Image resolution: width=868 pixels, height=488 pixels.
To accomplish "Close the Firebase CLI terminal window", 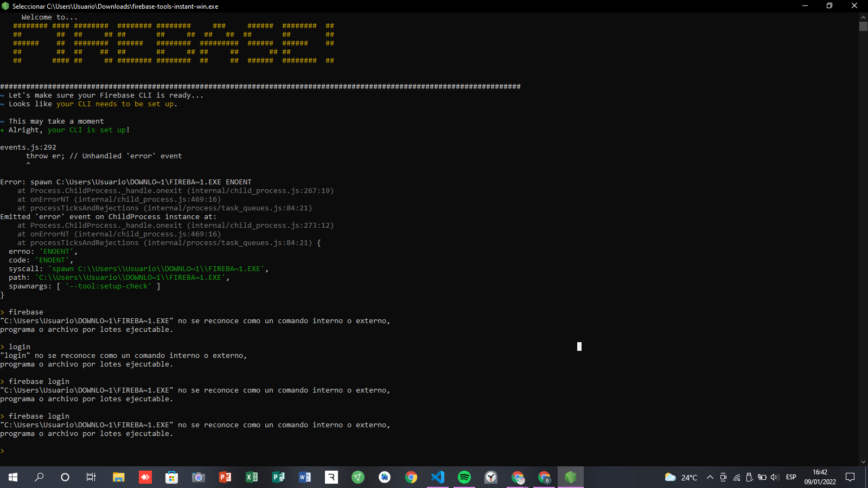I will (854, 6).
